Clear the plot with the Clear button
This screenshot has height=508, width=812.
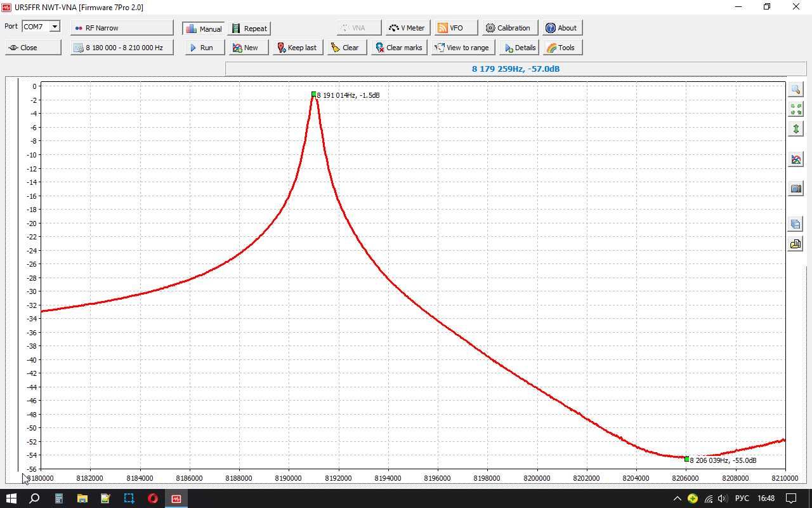coord(347,48)
